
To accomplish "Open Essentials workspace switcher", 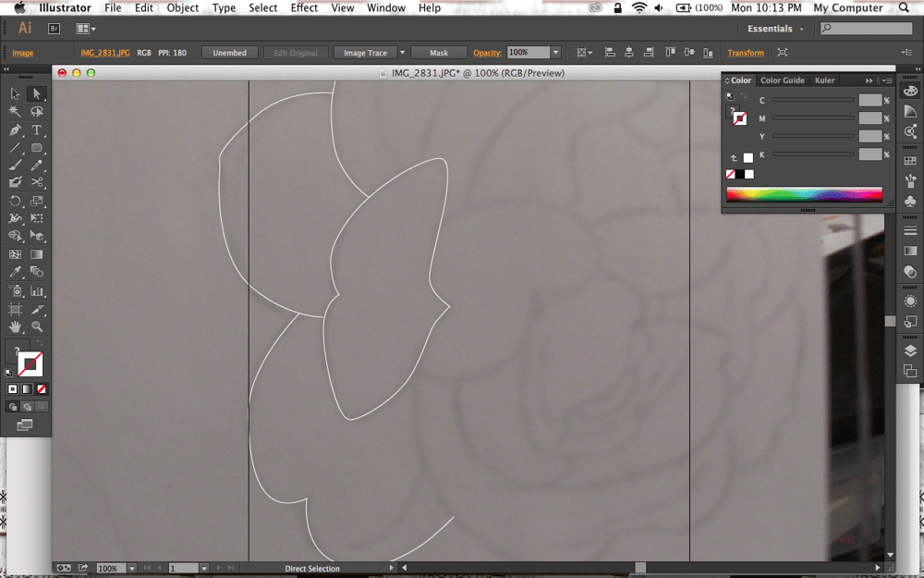I will (x=774, y=29).
